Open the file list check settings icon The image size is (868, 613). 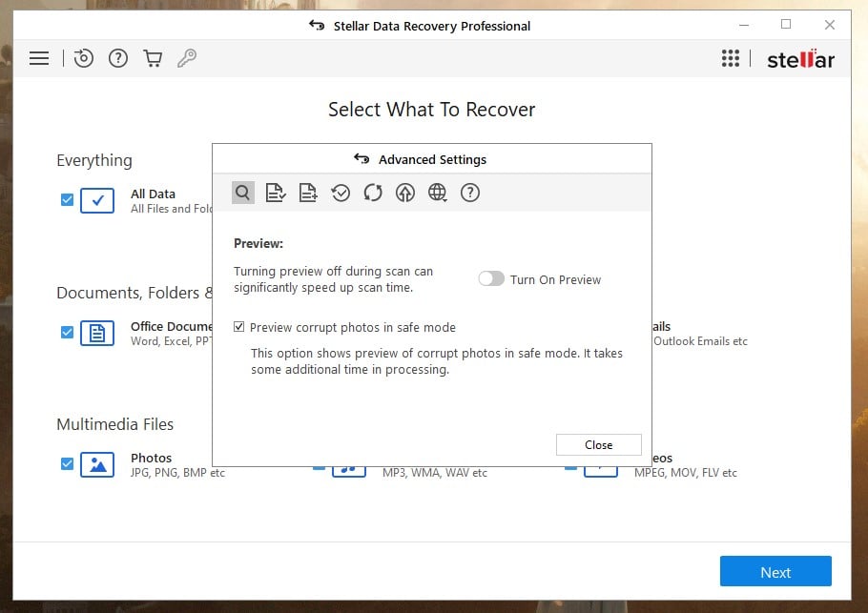pyautogui.click(x=275, y=193)
